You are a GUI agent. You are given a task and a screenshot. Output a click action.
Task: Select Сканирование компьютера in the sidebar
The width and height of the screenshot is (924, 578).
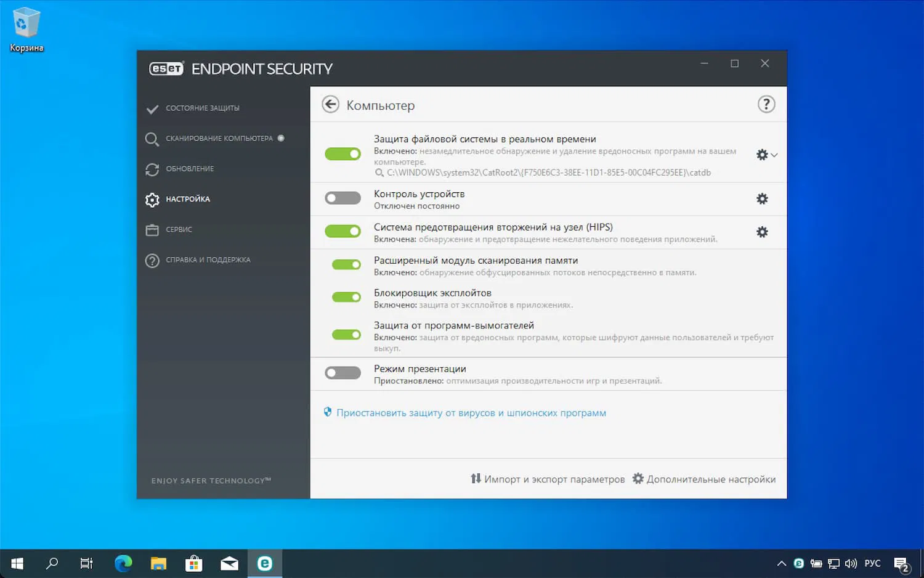[x=219, y=138]
